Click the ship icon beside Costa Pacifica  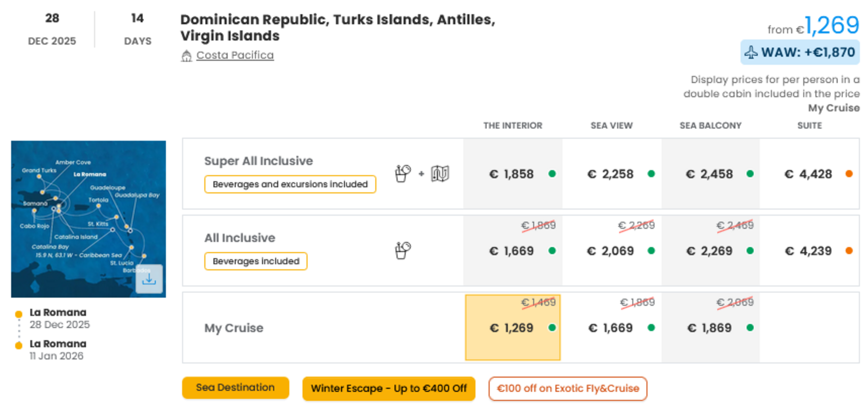tap(187, 55)
